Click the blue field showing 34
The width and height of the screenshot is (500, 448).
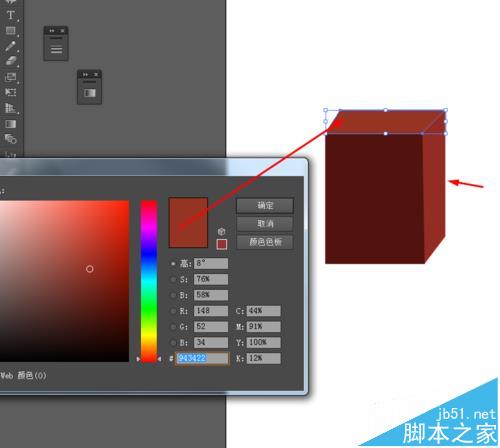211,342
